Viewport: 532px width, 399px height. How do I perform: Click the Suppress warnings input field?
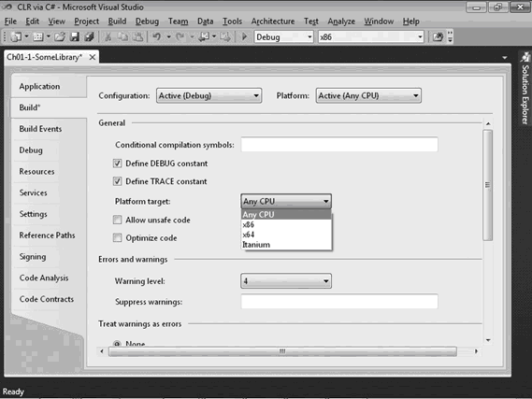click(339, 302)
